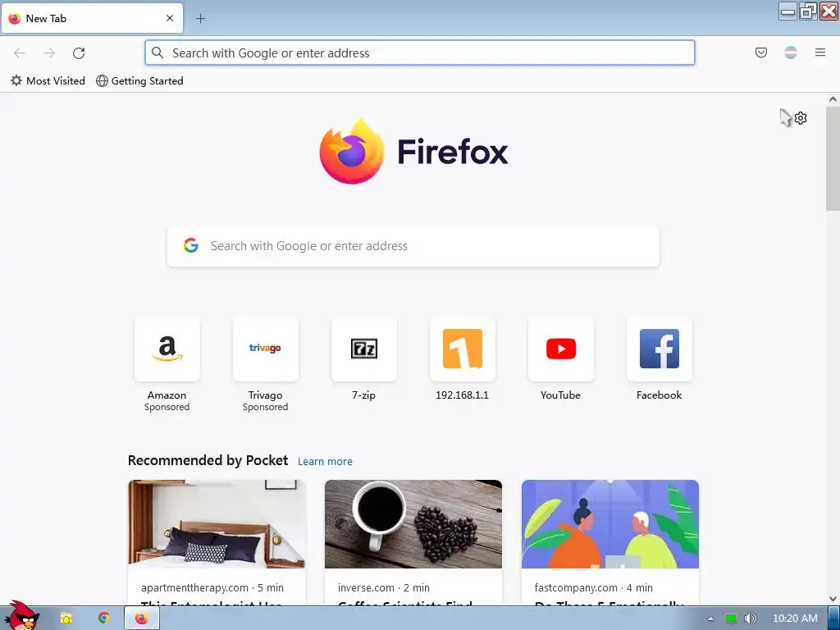
Task: Reload the current page
Action: 79,53
